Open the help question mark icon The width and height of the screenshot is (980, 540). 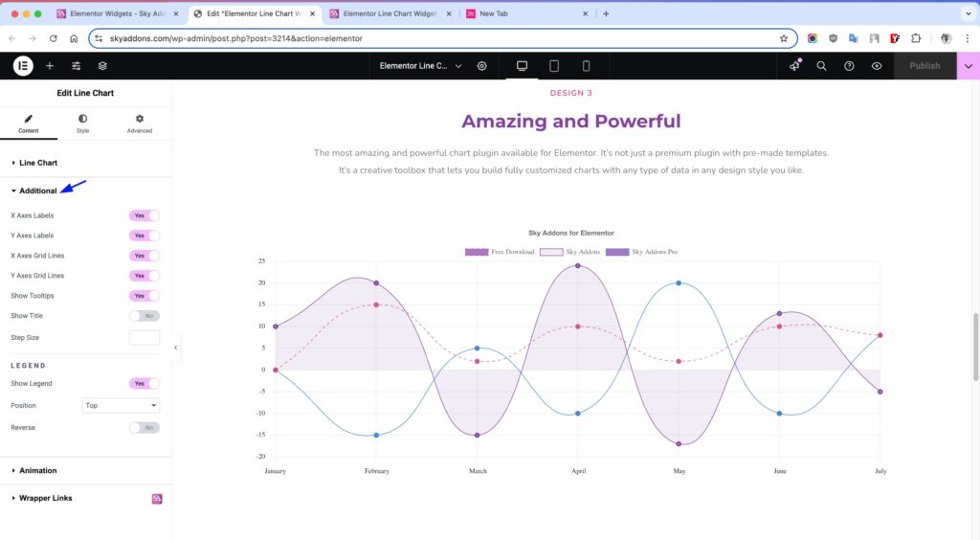(849, 66)
